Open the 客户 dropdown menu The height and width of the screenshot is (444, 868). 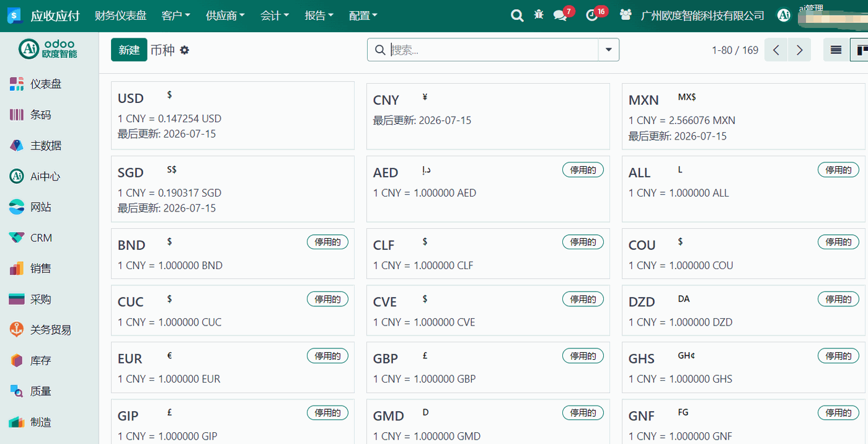(x=175, y=16)
